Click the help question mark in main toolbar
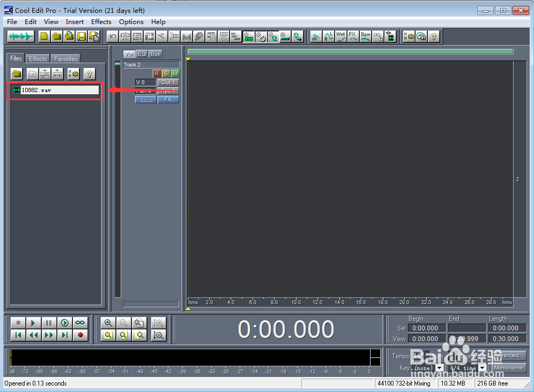 [x=434, y=36]
